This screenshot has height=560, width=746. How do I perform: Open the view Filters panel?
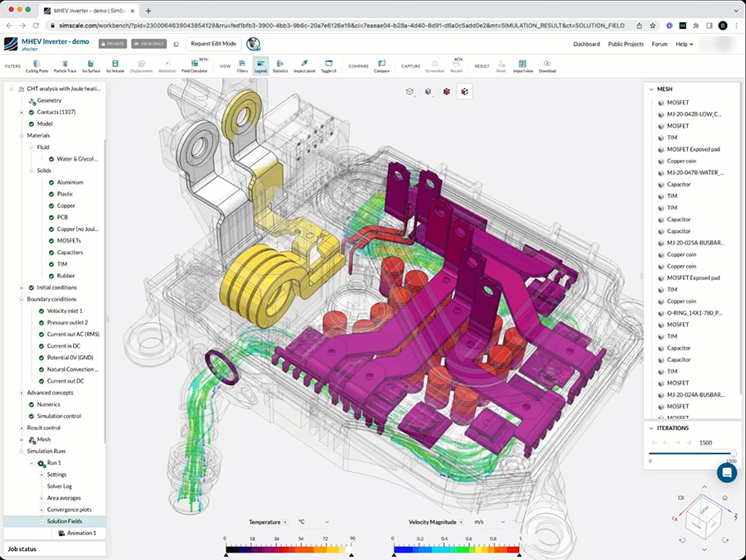242,66
